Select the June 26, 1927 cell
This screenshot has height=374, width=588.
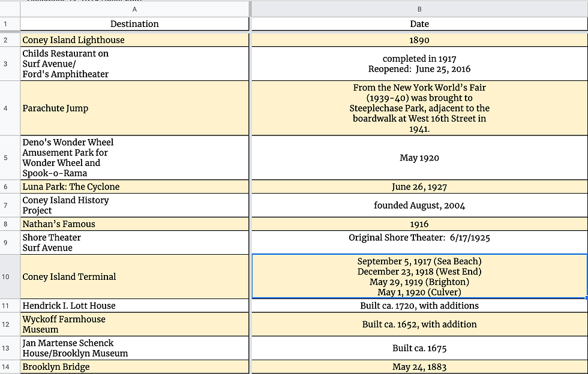(x=419, y=186)
